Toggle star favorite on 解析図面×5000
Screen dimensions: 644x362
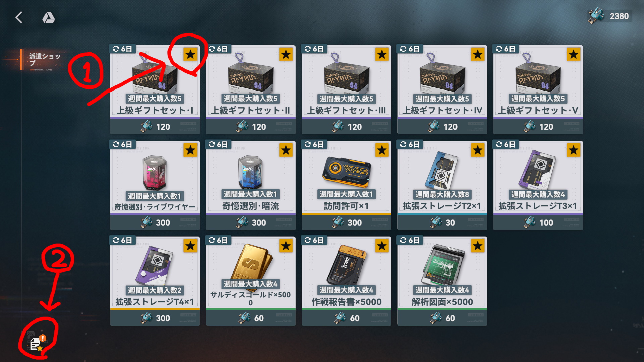[478, 246]
